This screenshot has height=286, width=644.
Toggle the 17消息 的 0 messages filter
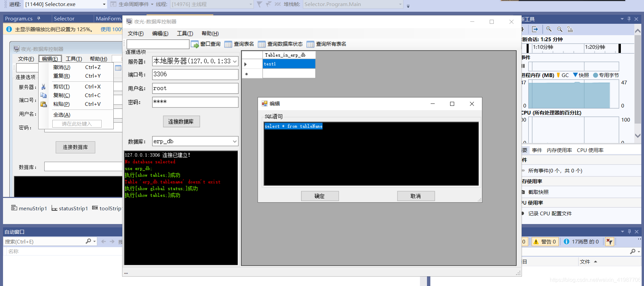[582, 242]
